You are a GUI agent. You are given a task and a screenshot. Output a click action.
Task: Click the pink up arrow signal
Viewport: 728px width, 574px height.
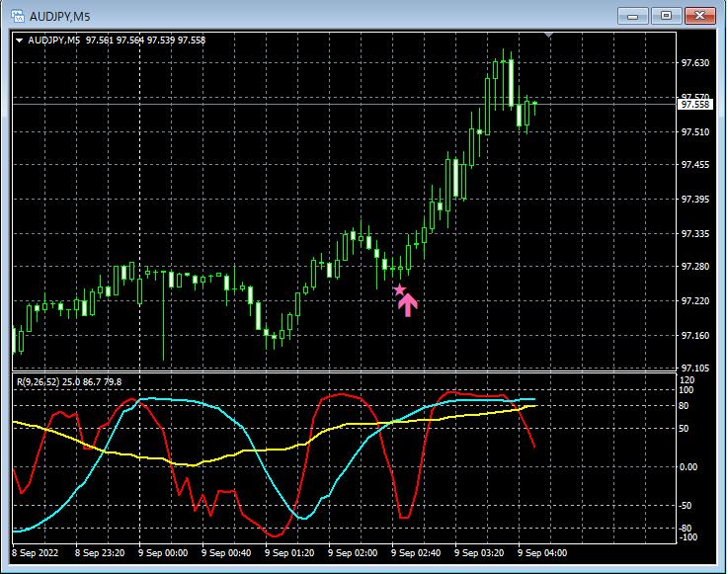[x=408, y=304]
